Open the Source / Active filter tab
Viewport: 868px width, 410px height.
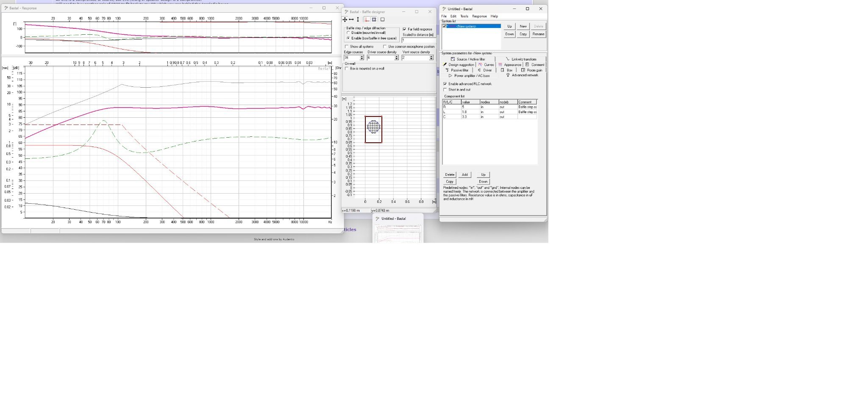click(467, 59)
